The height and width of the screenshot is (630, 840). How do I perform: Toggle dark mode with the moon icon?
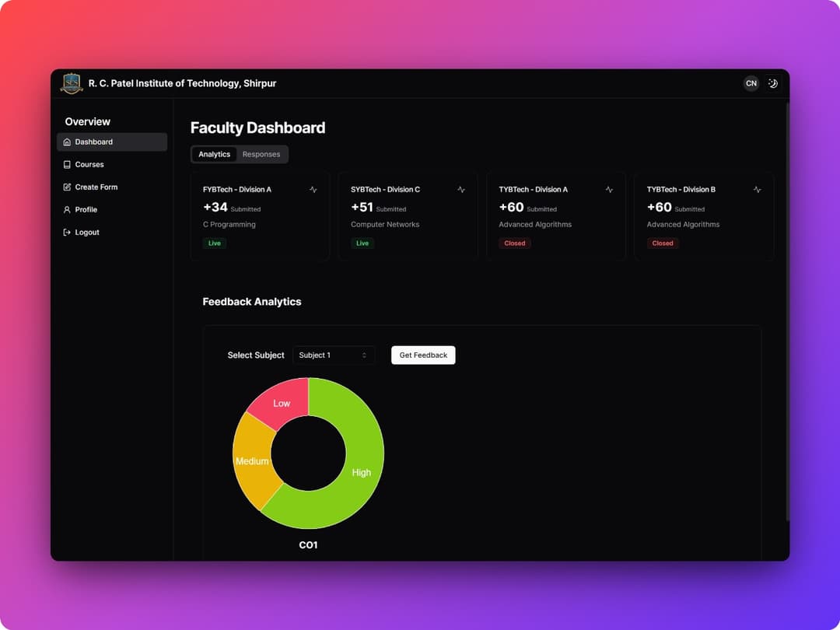point(772,82)
